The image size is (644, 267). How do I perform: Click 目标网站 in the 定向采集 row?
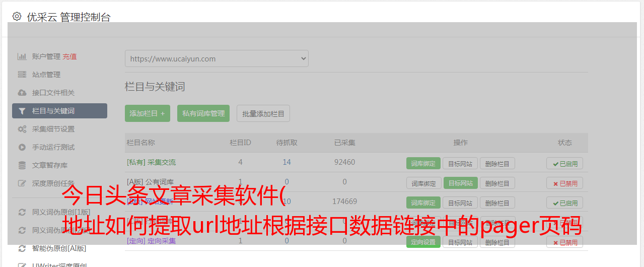461,242
